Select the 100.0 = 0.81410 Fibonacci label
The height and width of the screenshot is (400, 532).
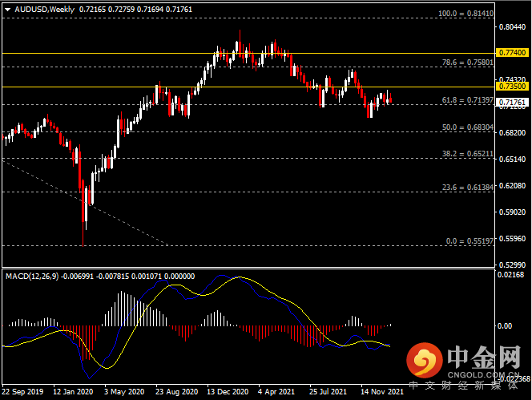coord(465,14)
